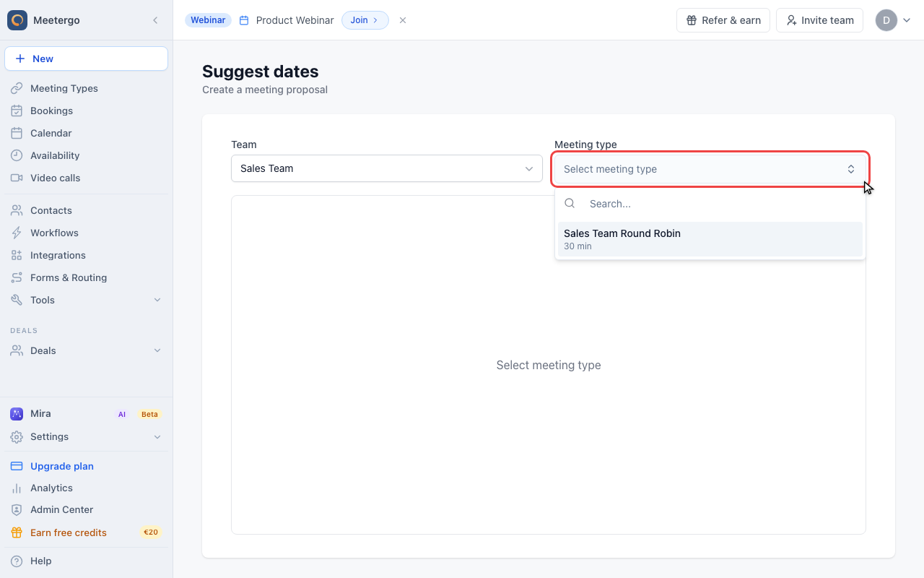Select Sales Team Round Robin option
Image resolution: width=924 pixels, height=578 pixels.
(x=710, y=239)
